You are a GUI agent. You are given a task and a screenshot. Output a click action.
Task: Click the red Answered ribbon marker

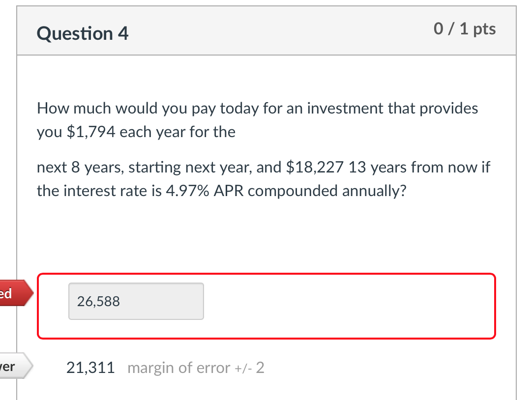15,292
